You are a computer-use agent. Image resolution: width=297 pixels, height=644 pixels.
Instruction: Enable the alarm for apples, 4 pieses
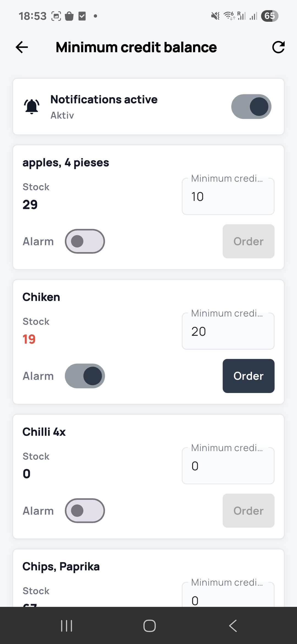[x=85, y=241]
